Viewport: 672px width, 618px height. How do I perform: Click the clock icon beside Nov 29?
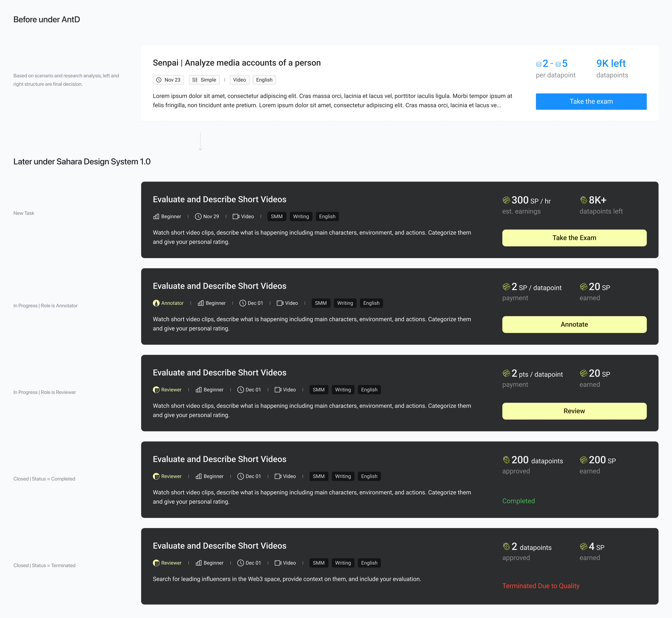point(198,216)
